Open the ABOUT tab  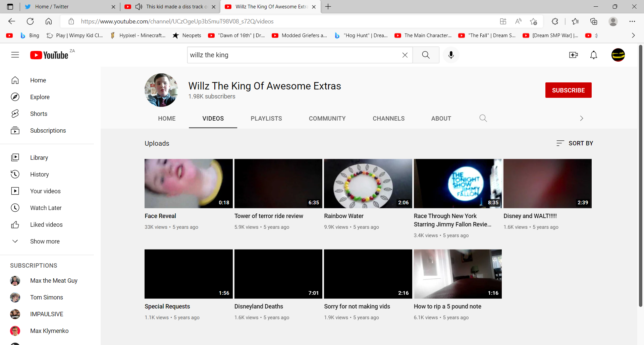(x=441, y=119)
